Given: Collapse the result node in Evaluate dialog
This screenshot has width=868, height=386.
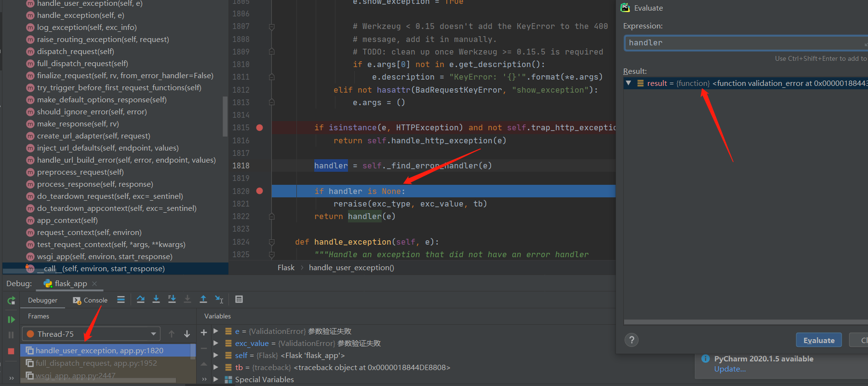Looking at the screenshot, I should (x=628, y=83).
